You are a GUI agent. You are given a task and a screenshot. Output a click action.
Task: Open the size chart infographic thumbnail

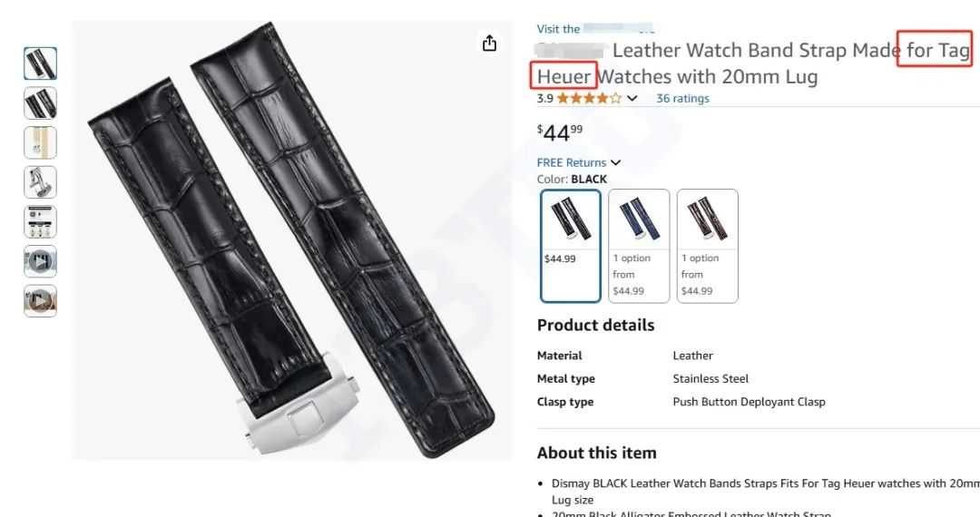click(x=41, y=221)
